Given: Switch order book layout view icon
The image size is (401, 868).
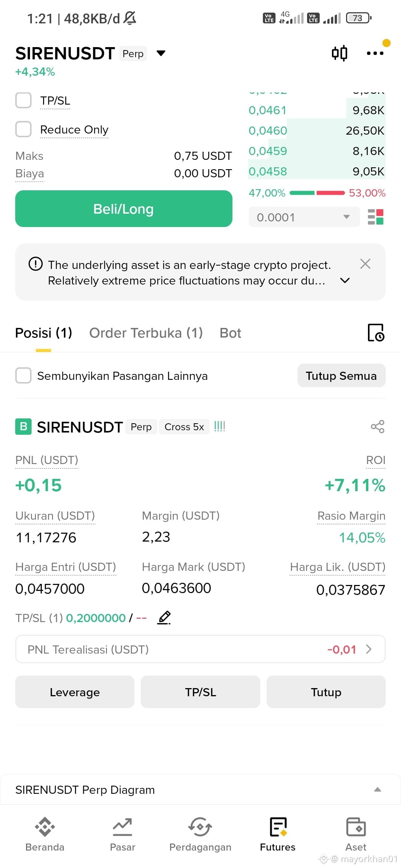Looking at the screenshot, I should click(375, 217).
